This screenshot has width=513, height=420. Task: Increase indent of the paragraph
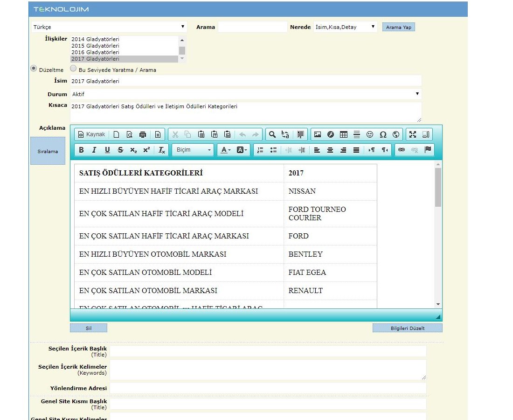[302, 150]
